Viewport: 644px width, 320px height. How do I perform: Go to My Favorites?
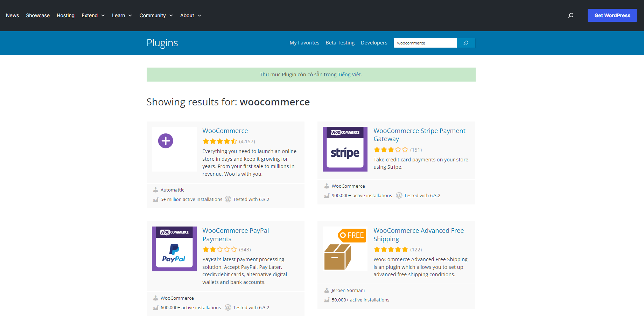pos(304,43)
